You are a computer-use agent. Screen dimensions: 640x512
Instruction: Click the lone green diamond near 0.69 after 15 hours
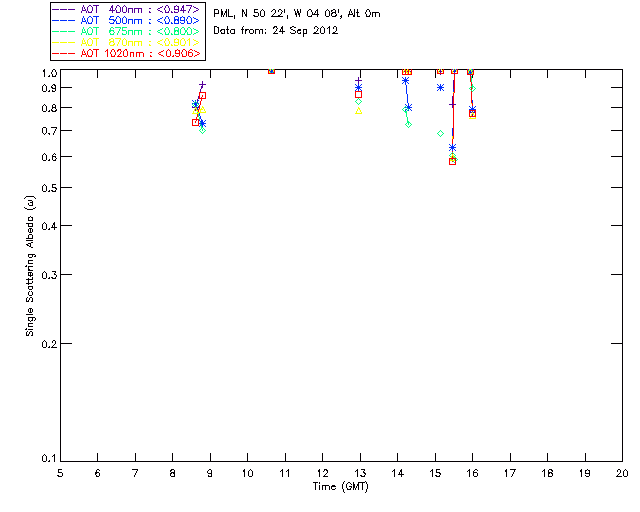tap(440, 134)
